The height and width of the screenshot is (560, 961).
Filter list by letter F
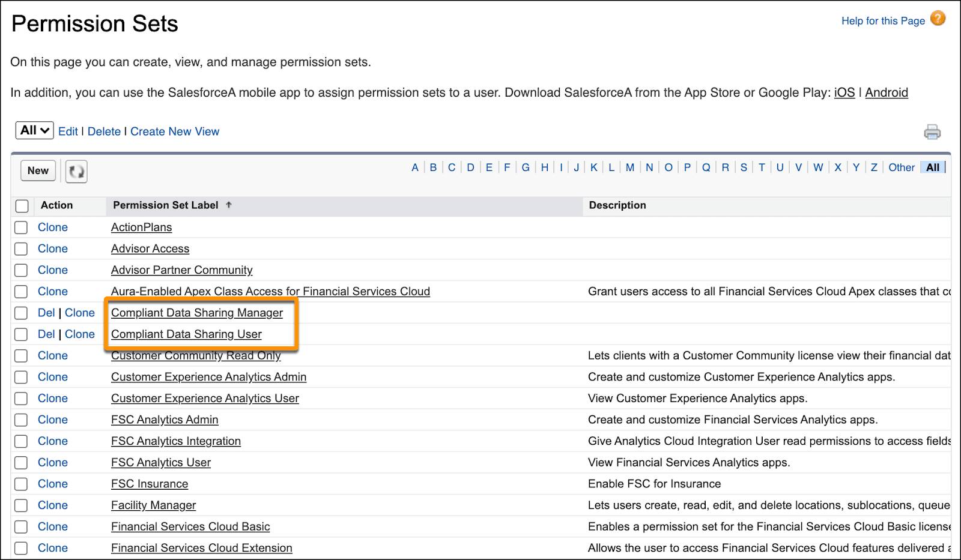[x=507, y=167]
